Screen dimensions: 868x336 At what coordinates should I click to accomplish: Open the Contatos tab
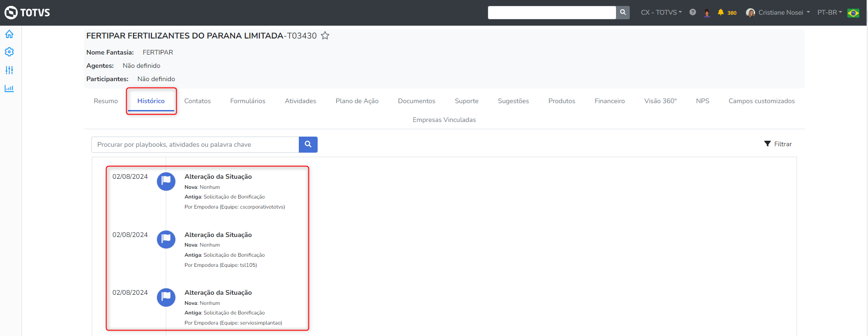pyautogui.click(x=197, y=101)
